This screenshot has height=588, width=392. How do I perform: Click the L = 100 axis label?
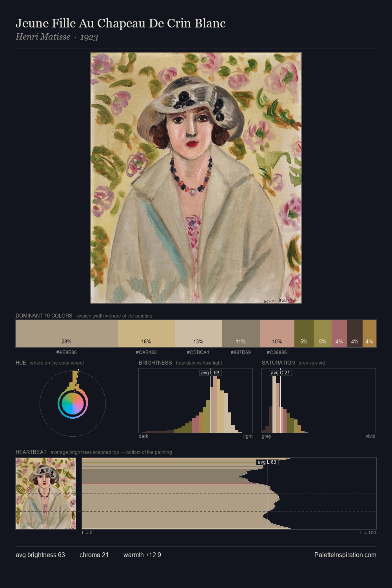point(368,533)
